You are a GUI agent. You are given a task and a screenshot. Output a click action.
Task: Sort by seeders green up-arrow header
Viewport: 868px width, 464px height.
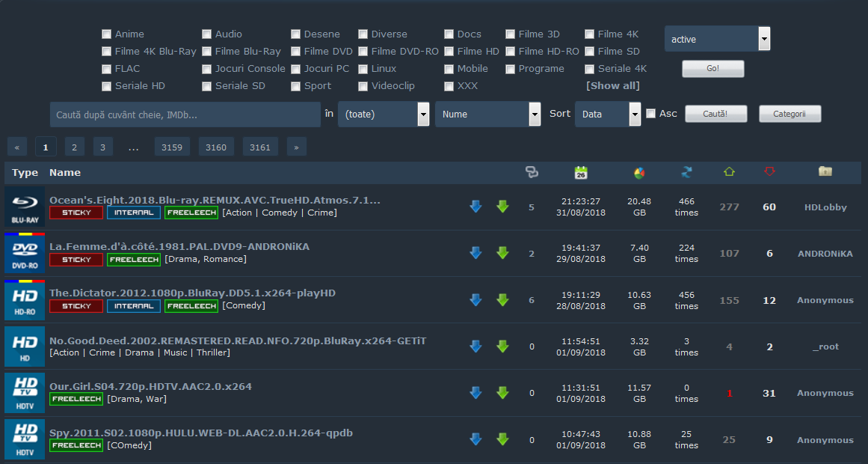(x=729, y=172)
